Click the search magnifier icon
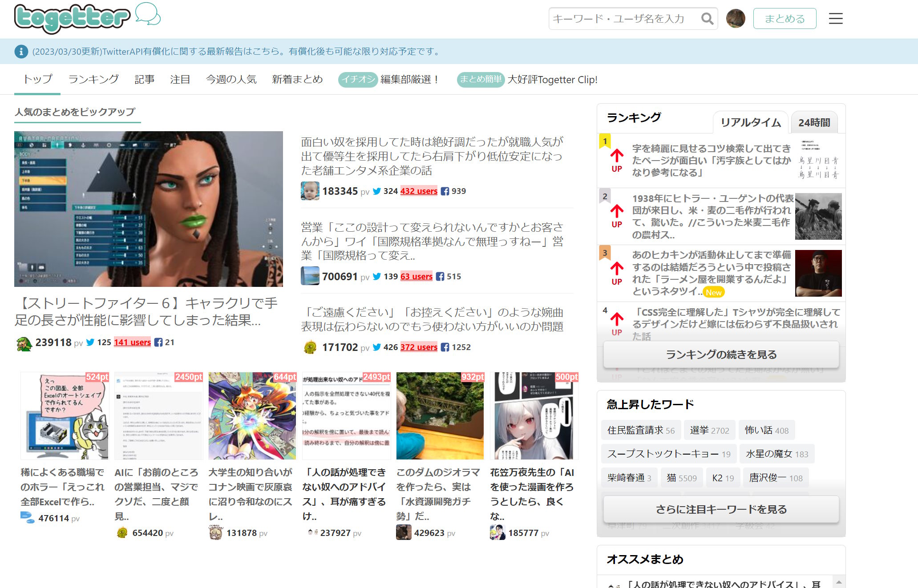The height and width of the screenshot is (588, 918). [707, 19]
